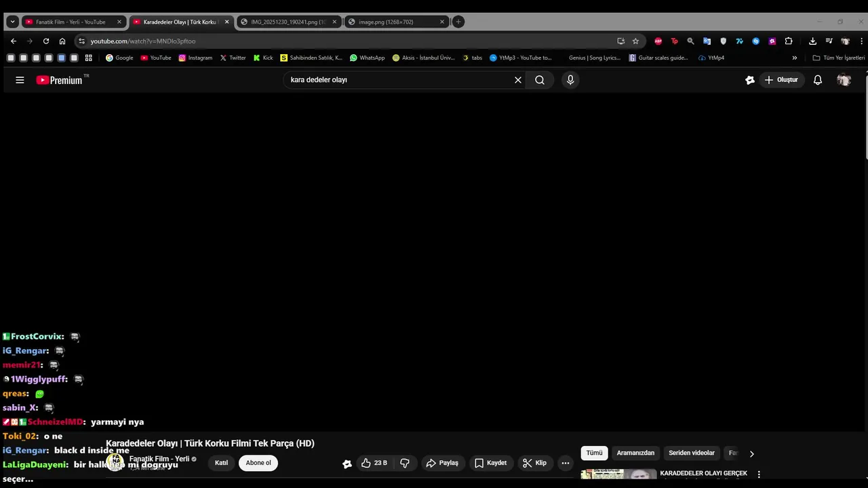Save the video with Kaydet
868x488 pixels.
490,463
